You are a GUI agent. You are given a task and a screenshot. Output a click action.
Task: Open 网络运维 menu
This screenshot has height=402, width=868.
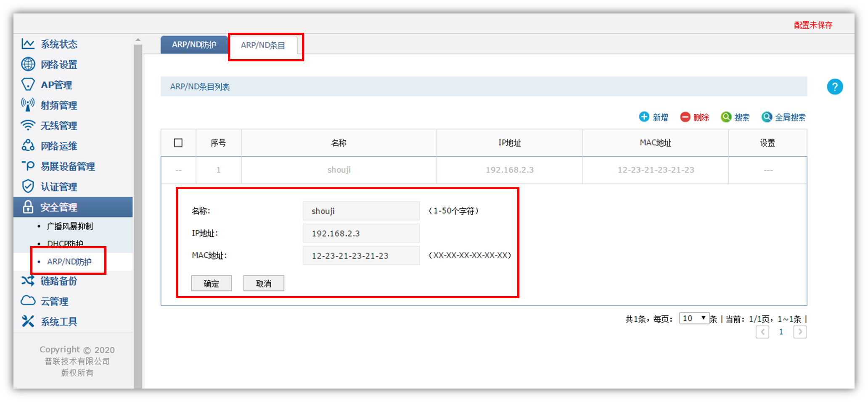[x=59, y=146]
